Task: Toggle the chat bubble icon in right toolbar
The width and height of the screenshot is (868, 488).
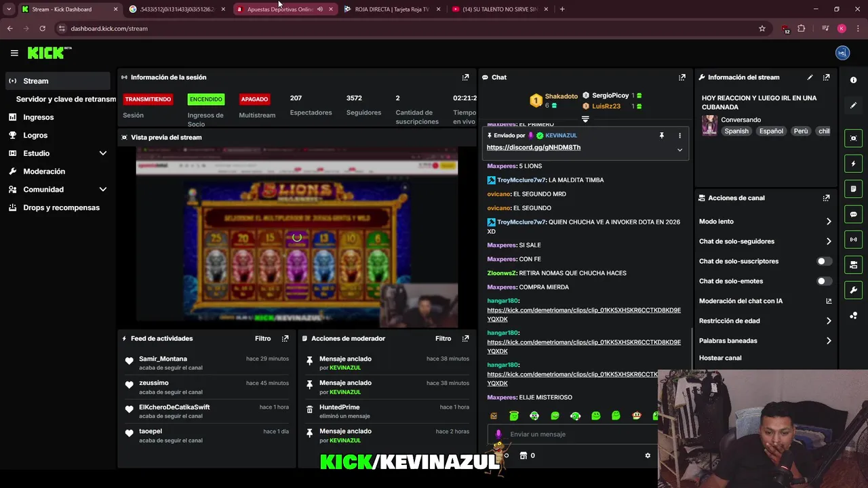Action: [853, 214]
